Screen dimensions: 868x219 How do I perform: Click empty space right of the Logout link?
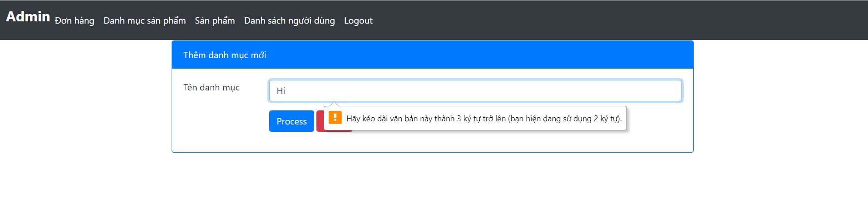(x=590, y=21)
